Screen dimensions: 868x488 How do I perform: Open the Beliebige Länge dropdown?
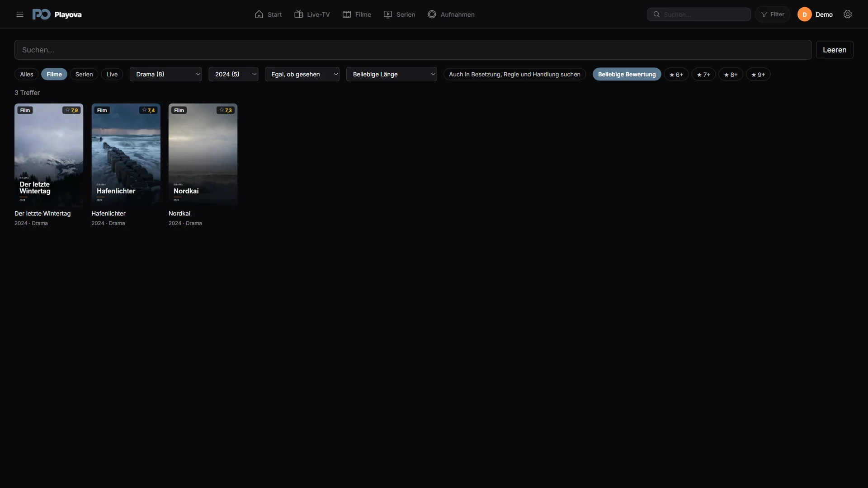tap(392, 74)
